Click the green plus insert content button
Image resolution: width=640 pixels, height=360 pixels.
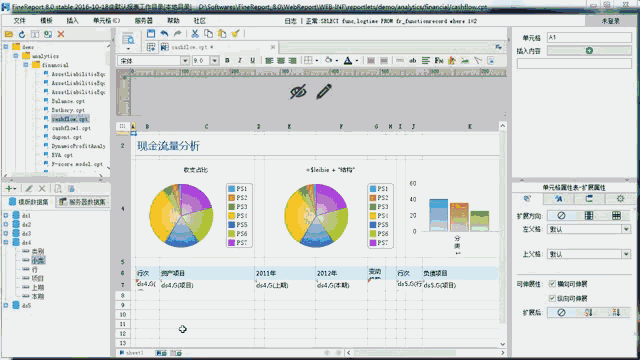coord(589,51)
